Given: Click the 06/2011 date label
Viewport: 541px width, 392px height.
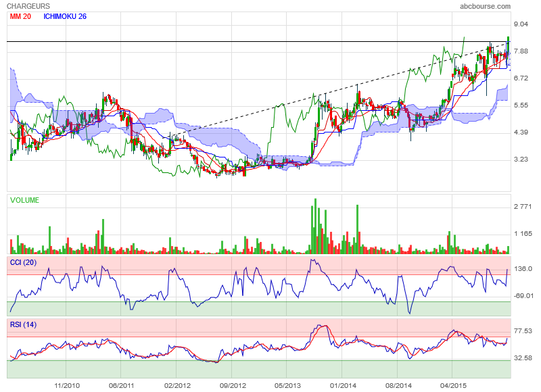Looking at the screenshot, I should pos(122,385).
